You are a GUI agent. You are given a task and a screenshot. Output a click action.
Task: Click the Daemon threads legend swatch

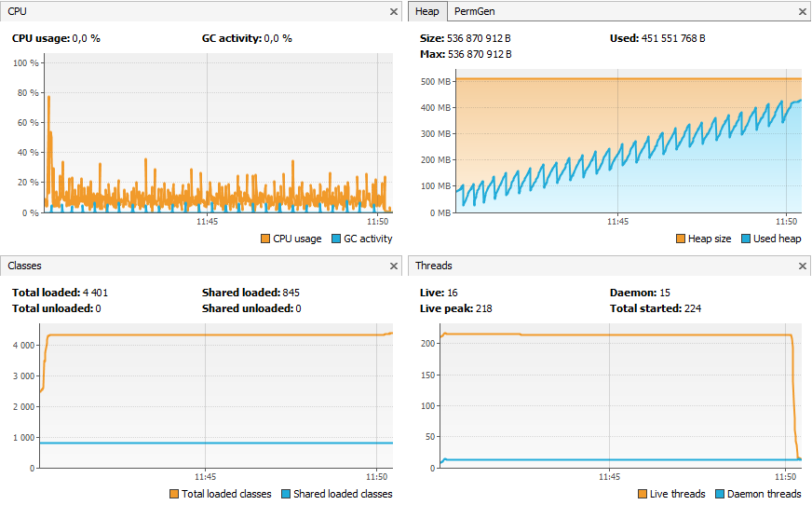tap(721, 494)
